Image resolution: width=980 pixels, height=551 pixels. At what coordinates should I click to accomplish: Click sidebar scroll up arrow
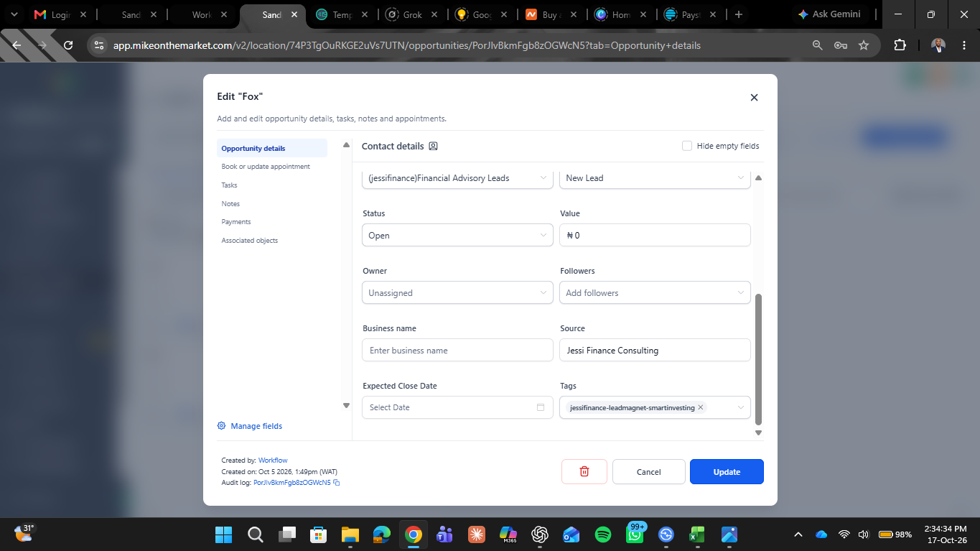(346, 145)
